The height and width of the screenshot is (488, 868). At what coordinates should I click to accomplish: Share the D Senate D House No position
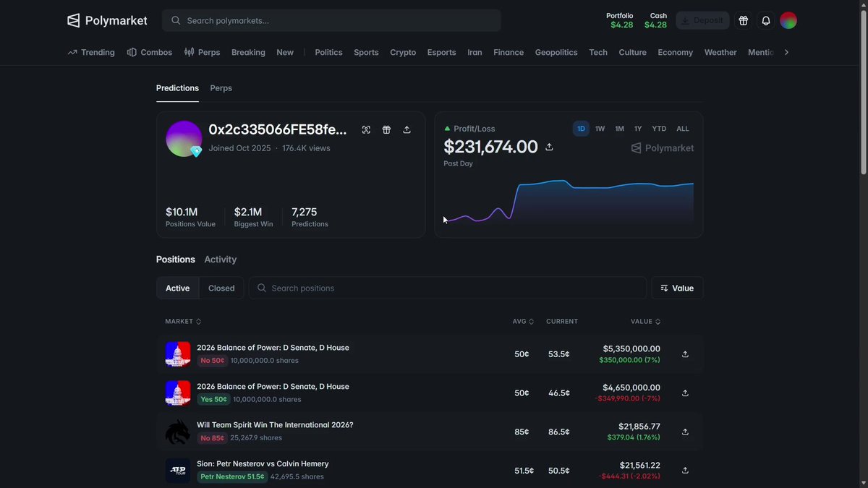[x=685, y=354]
